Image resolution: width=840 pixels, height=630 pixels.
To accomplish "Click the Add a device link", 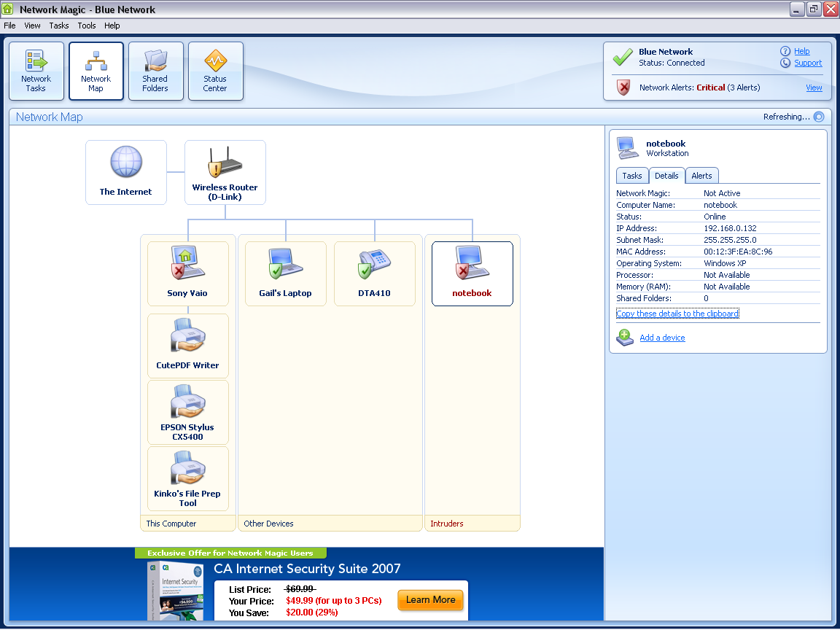I will (662, 338).
